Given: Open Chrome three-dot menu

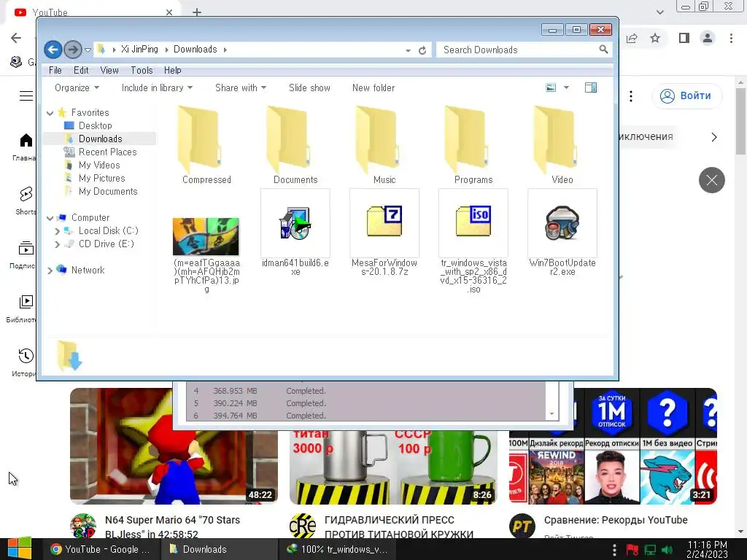Looking at the screenshot, I should pos(731,38).
